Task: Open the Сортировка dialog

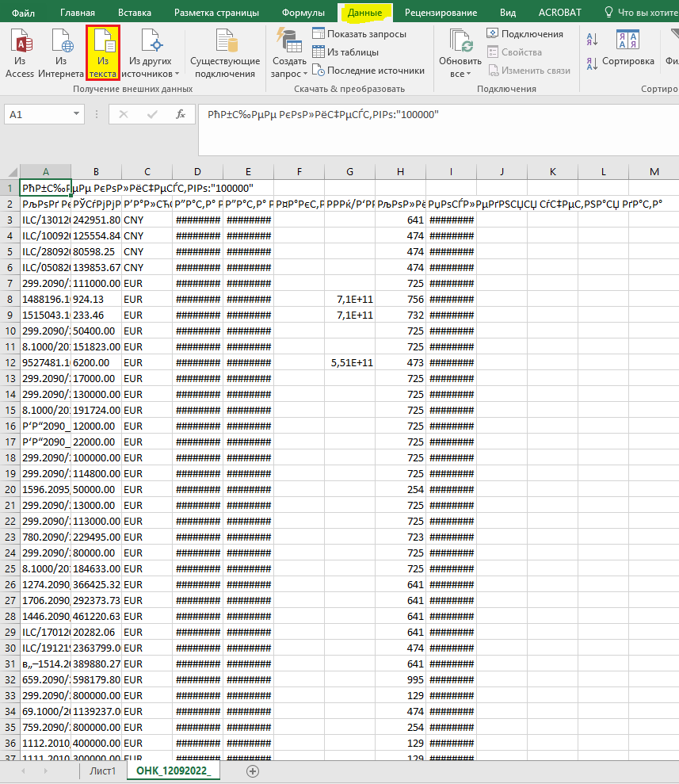Action: coord(628,48)
